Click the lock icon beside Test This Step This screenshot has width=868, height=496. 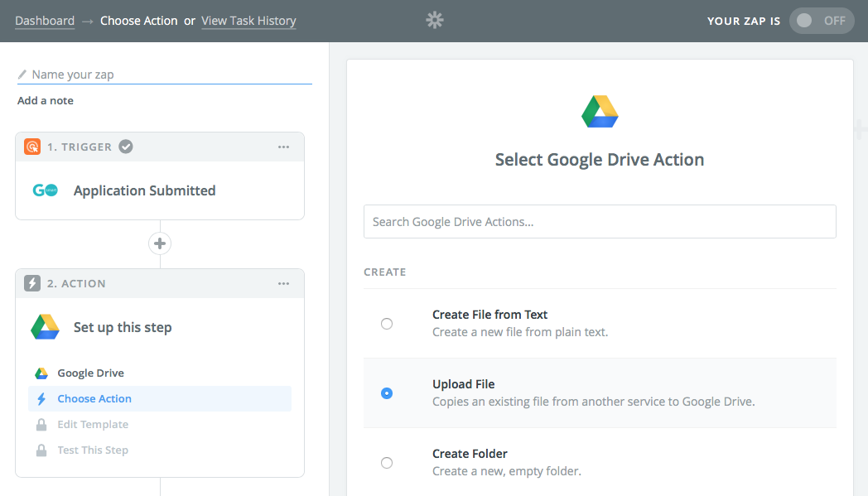coord(41,450)
